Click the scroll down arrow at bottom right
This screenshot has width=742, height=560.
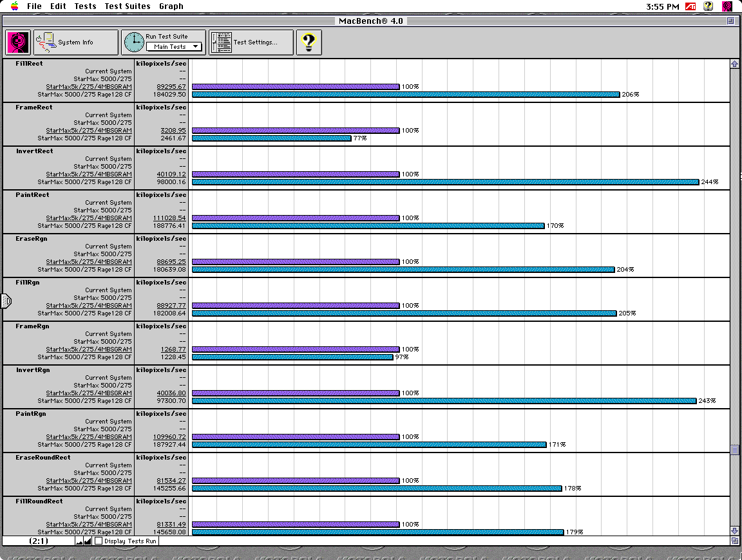click(x=734, y=530)
